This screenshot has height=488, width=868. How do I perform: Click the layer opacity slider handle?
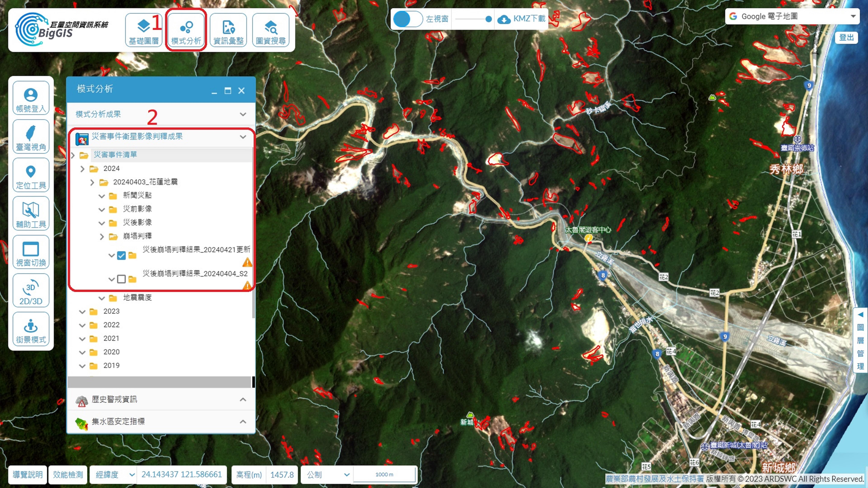[x=488, y=19]
